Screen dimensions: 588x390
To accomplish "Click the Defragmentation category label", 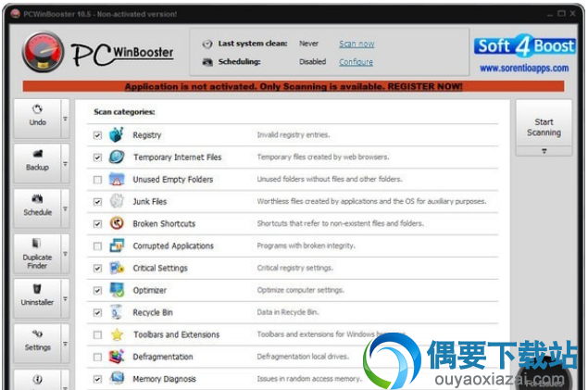I will pos(163,357).
